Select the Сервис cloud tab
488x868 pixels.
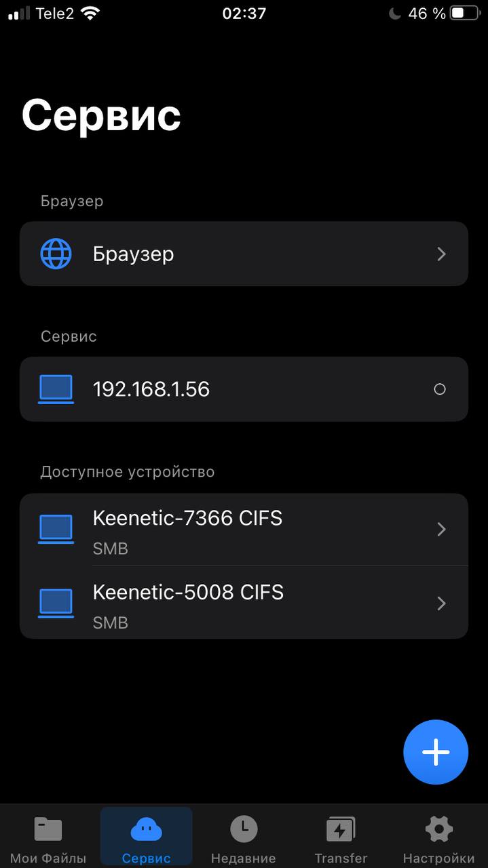pyautogui.click(x=146, y=839)
